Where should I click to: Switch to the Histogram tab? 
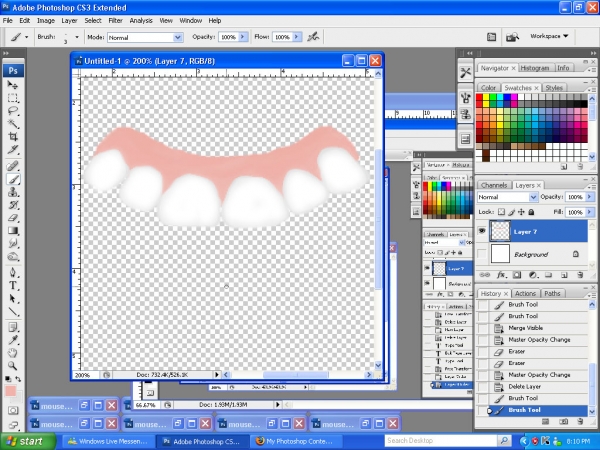click(x=535, y=68)
